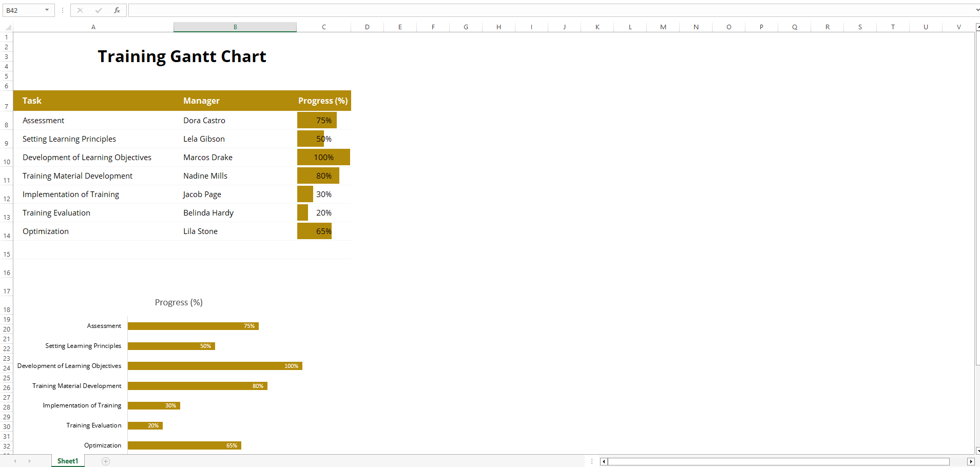
Task: Select row 7 header
Action: (x=7, y=101)
